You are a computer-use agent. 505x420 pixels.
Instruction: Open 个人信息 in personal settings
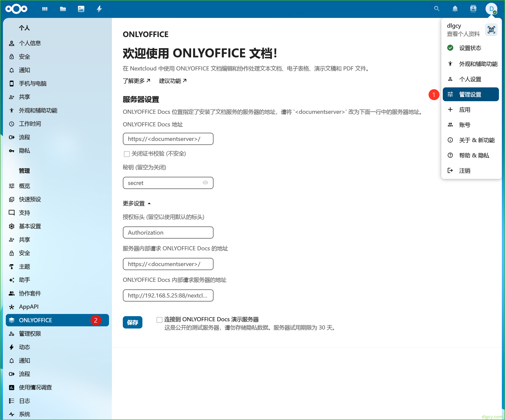(57, 43)
